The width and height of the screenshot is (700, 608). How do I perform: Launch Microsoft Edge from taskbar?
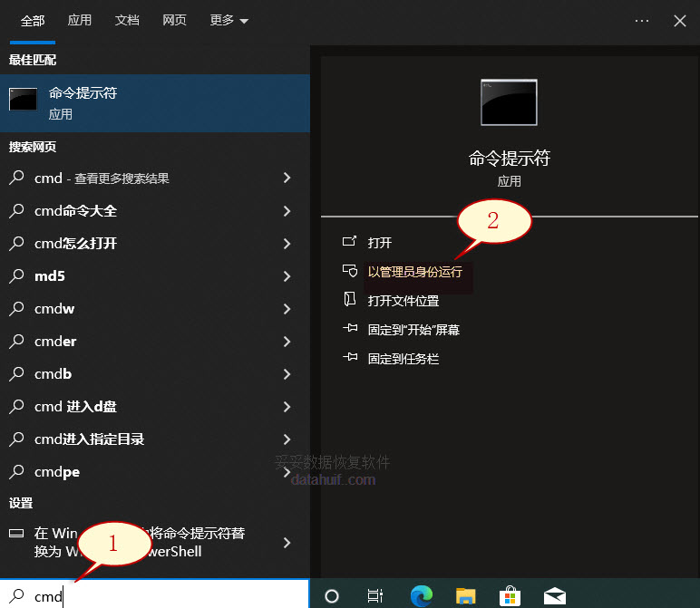click(x=421, y=595)
